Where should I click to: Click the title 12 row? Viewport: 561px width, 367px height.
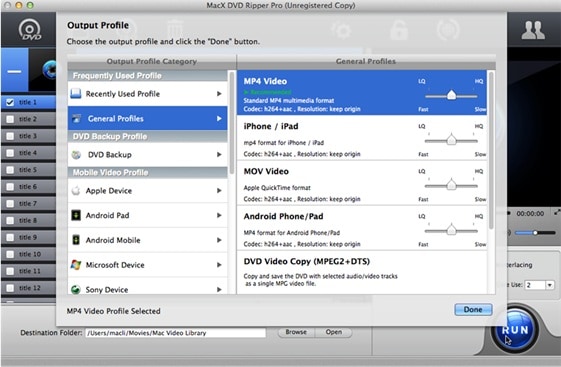pyautogui.click(x=28, y=288)
